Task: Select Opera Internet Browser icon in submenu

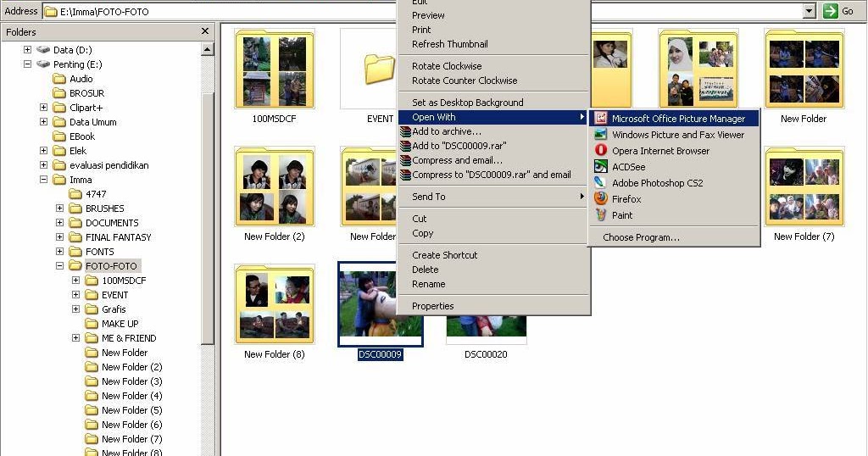Action: (x=601, y=151)
